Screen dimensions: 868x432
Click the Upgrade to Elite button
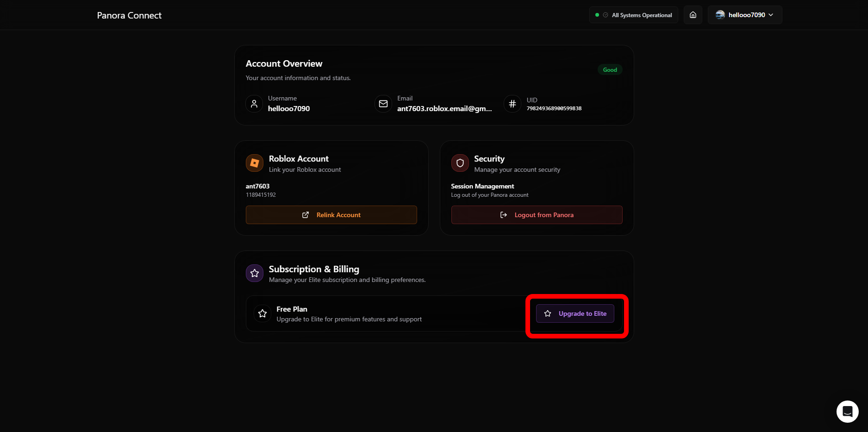[x=575, y=313]
